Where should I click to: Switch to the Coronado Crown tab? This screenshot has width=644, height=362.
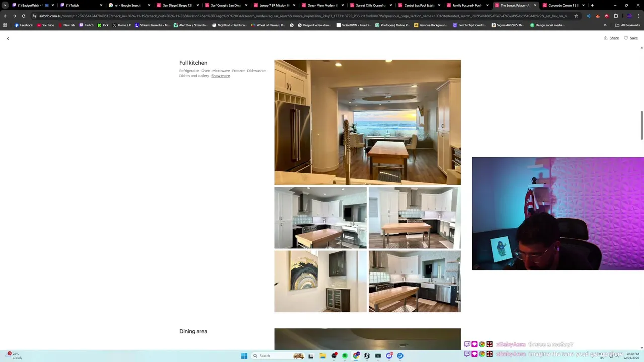[562, 5]
